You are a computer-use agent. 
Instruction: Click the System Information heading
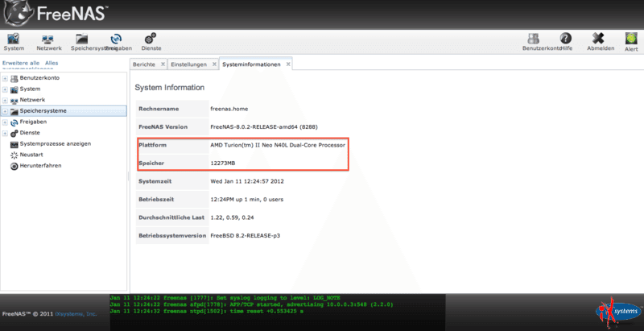click(x=170, y=88)
